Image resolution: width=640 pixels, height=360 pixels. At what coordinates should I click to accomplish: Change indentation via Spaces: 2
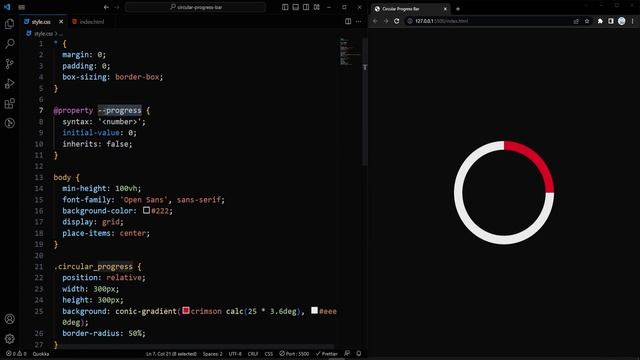213,354
